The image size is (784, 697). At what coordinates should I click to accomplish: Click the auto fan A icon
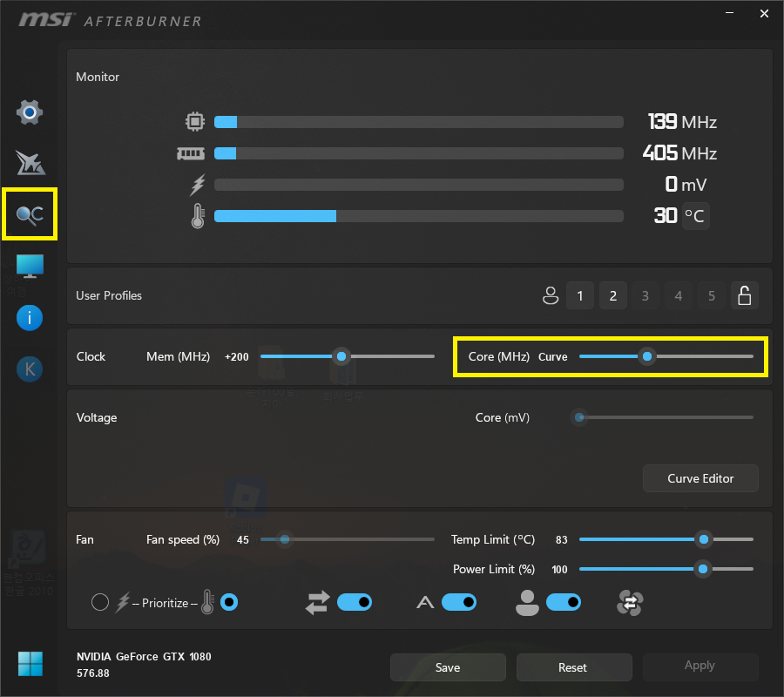(x=425, y=603)
